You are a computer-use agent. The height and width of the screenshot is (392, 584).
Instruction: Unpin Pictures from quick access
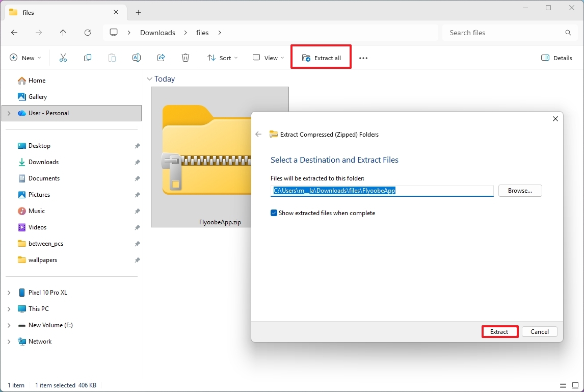pyautogui.click(x=137, y=194)
